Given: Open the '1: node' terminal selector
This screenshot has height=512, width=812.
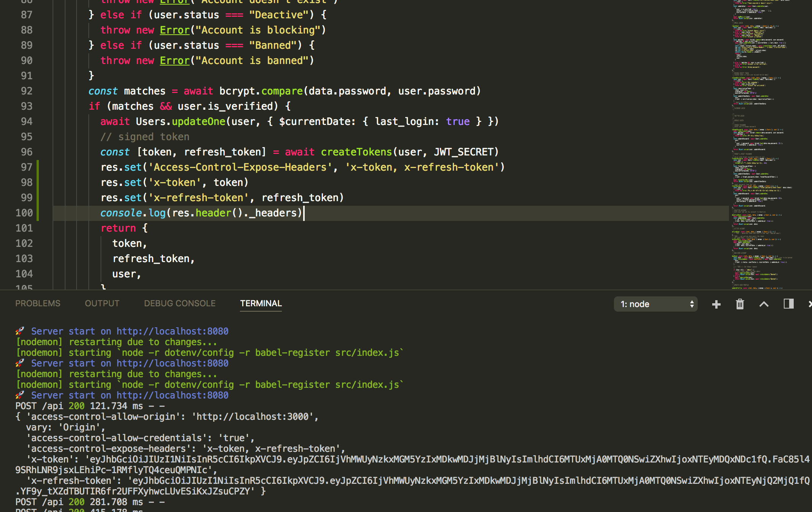Looking at the screenshot, I should coord(655,304).
